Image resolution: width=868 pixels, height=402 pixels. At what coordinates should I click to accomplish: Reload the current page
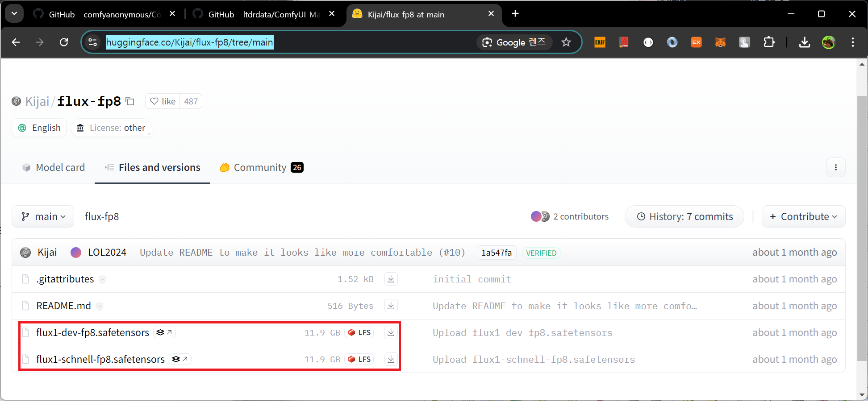pos(64,42)
